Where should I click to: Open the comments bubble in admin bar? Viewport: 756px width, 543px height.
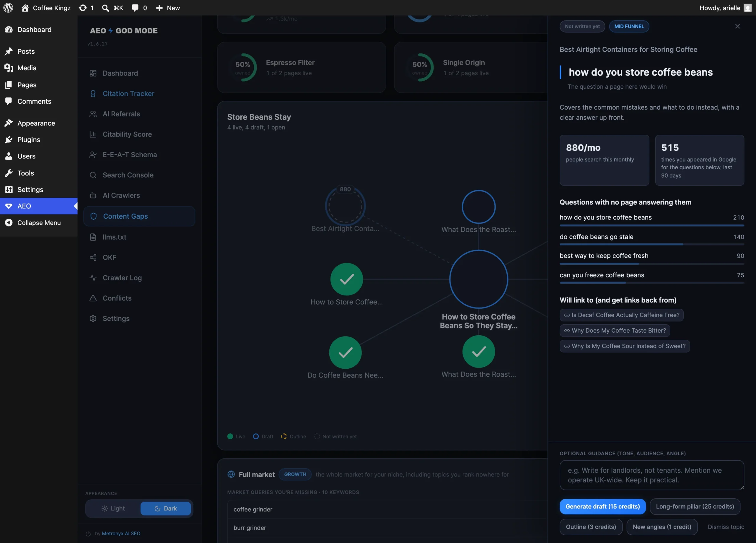(139, 8)
